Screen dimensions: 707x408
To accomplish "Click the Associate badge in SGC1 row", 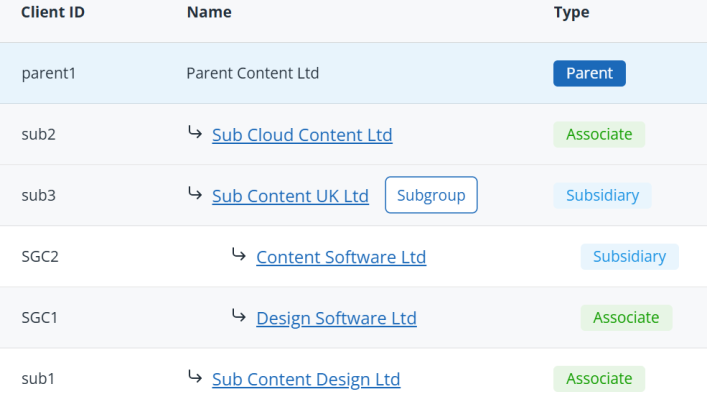I will point(626,317).
